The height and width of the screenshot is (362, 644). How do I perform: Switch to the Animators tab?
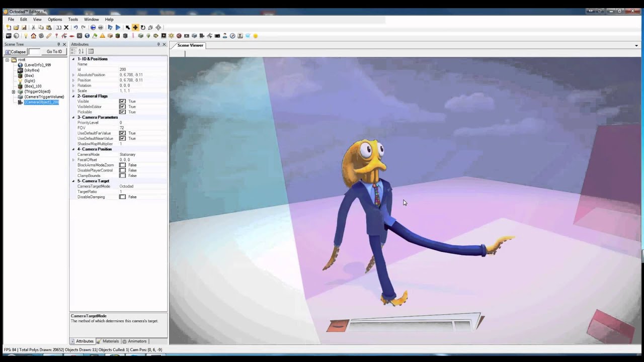click(x=134, y=341)
